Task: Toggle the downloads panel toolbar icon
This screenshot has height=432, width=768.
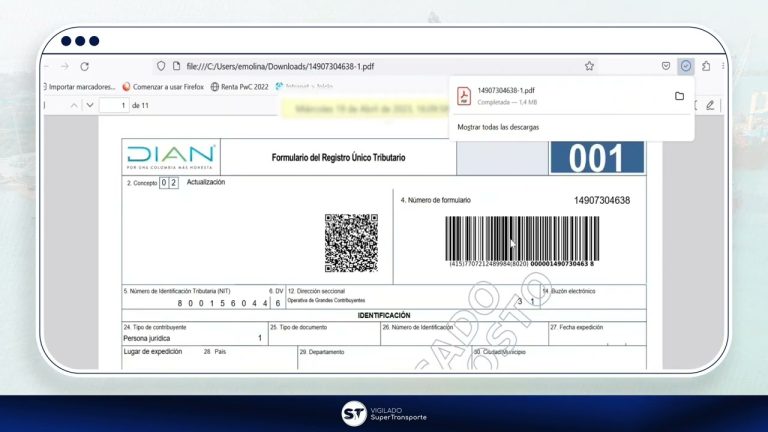Action: 686,66
